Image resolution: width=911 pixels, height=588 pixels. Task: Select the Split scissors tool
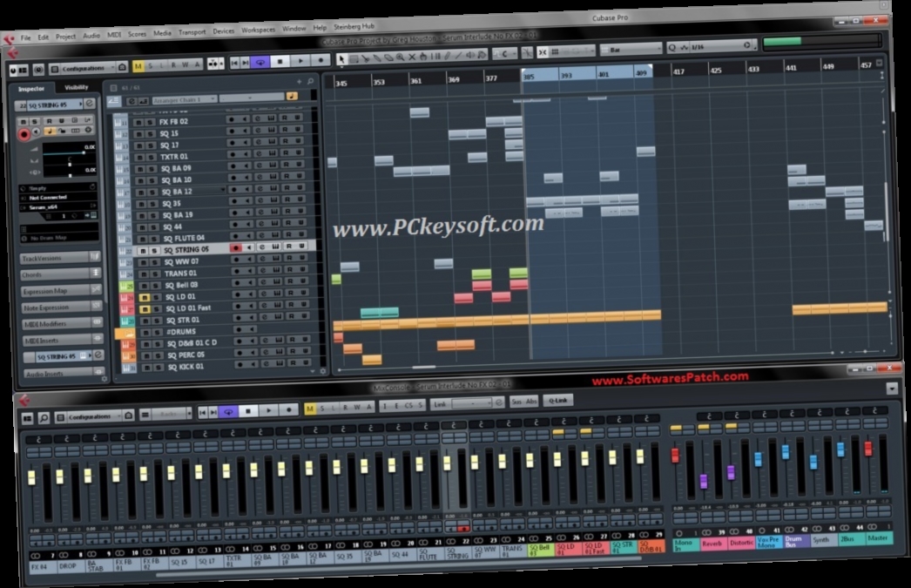point(366,58)
